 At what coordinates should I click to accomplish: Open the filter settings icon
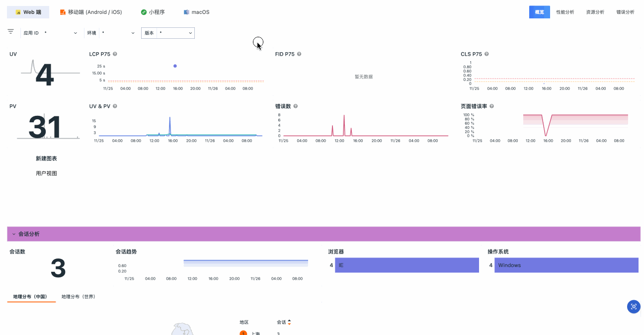pyautogui.click(x=10, y=31)
